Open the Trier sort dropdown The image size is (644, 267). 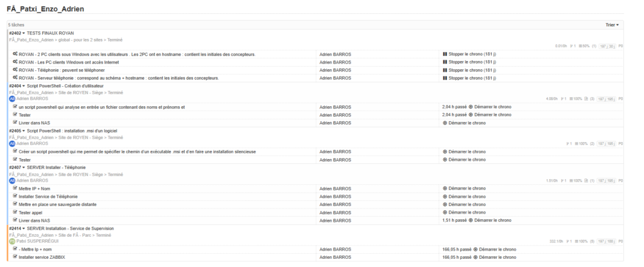612,25
